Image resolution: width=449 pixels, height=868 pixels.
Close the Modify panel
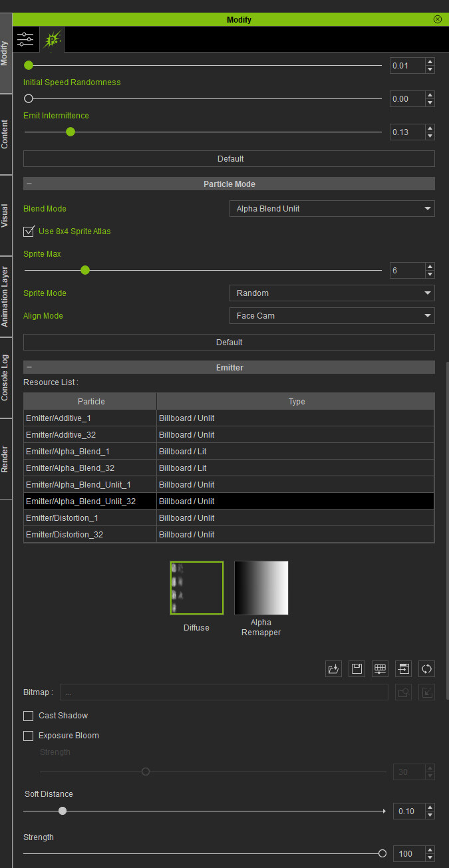pos(438,19)
